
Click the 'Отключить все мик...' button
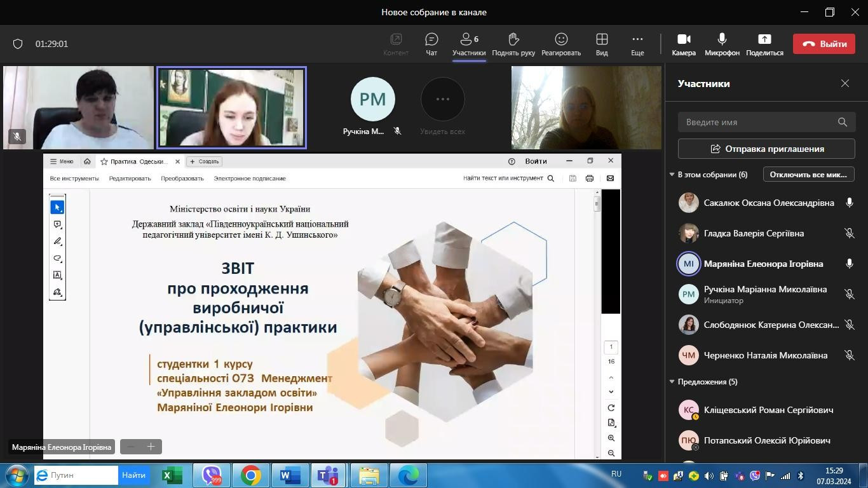[808, 174]
